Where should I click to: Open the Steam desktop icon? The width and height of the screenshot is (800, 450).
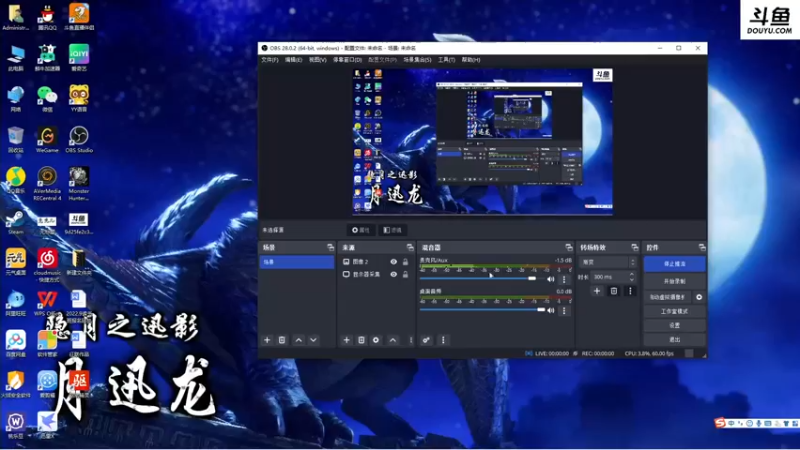15,222
